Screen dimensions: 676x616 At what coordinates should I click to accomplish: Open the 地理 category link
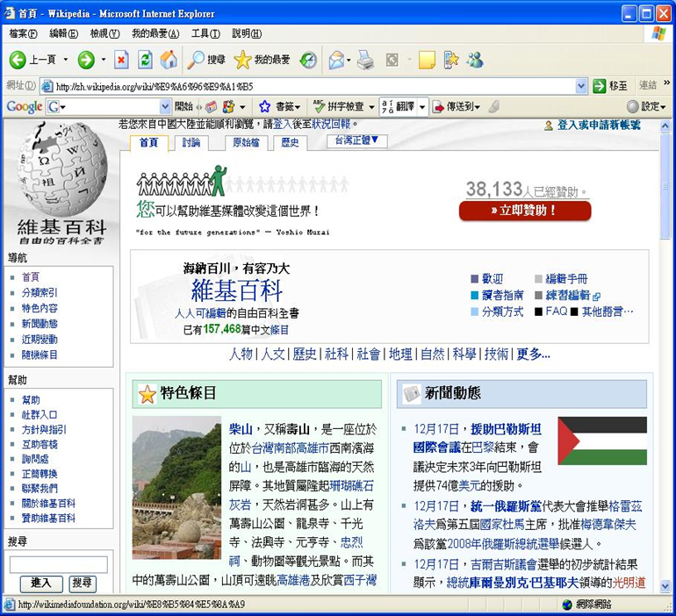click(400, 355)
